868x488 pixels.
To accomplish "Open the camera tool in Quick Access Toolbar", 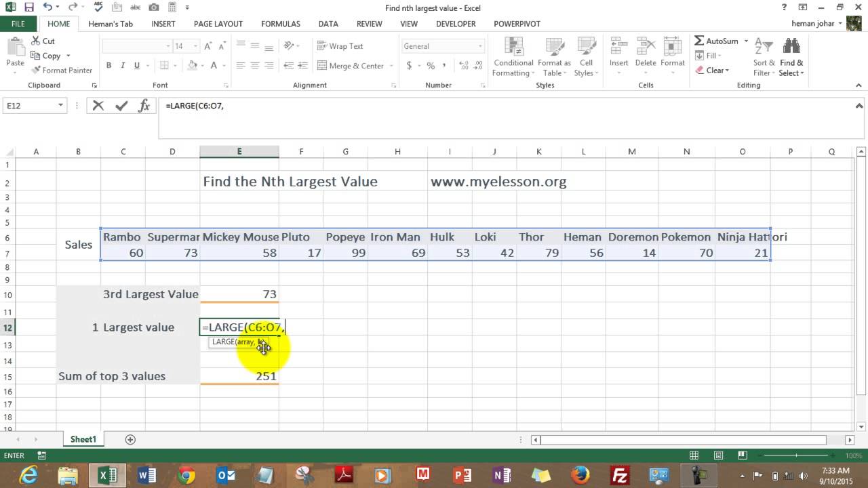I will 154,7.
